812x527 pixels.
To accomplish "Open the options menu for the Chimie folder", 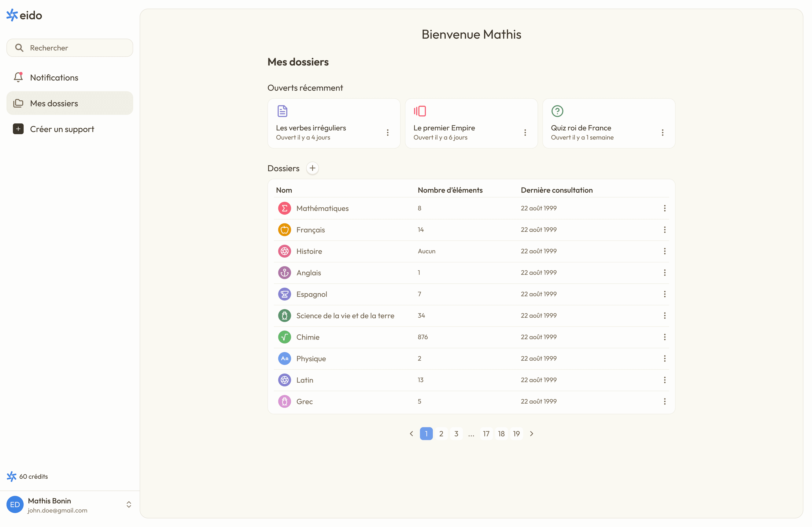I will point(665,337).
